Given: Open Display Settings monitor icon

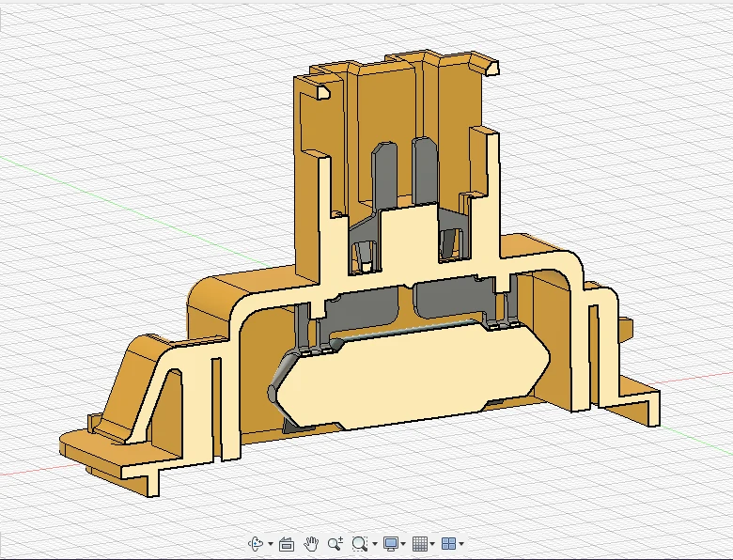Looking at the screenshot, I should pyautogui.click(x=390, y=544).
